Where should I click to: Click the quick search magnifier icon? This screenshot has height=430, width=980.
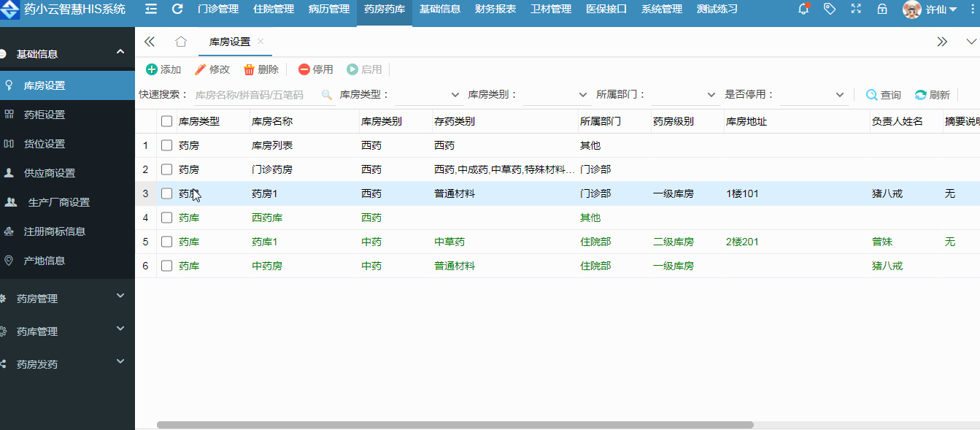pos(327,95)
